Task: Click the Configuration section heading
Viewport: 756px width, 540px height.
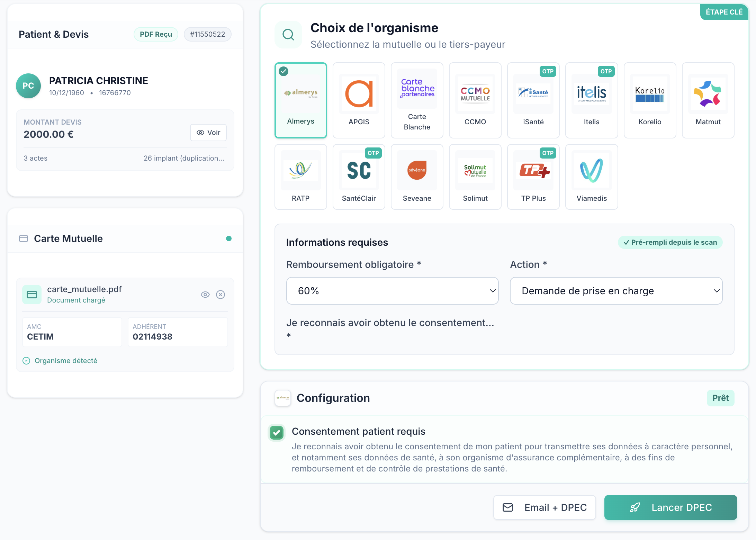Action: click(x=333, y=398)
